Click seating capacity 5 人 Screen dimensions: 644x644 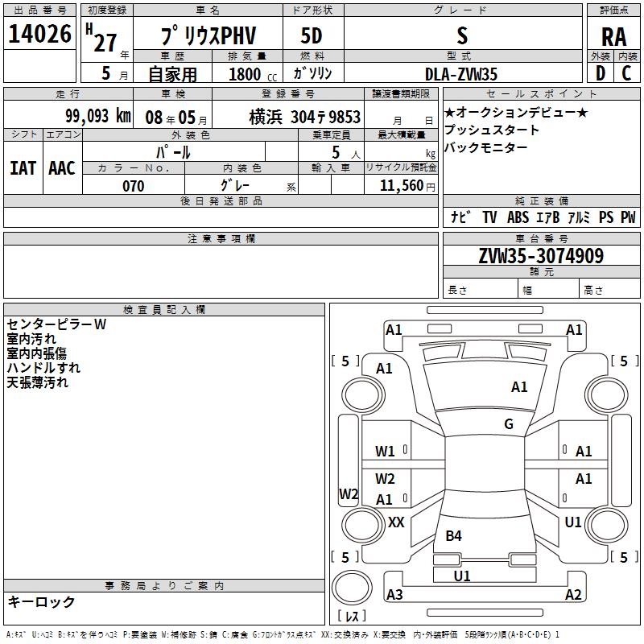click(x=346, y=153)
